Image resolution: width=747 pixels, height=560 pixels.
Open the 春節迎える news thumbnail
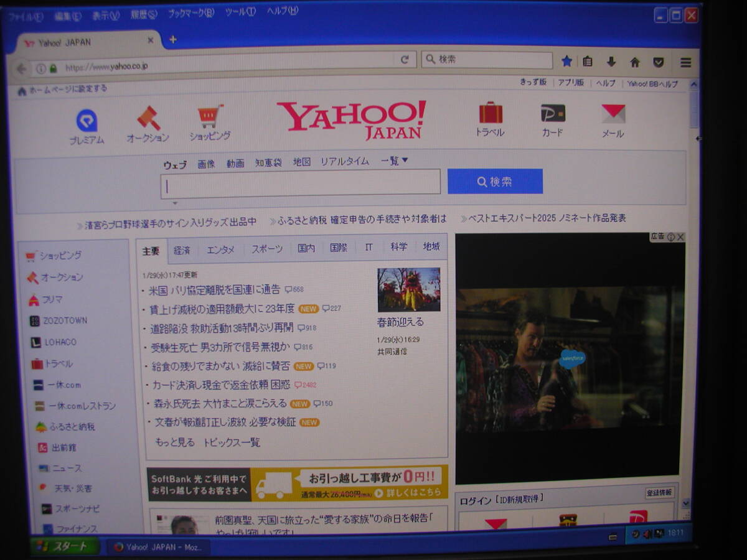(x=409, y=289)
